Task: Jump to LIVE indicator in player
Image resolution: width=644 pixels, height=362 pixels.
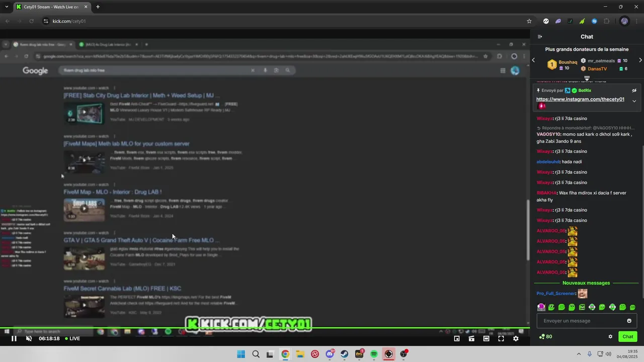Action: pos(72,338)
